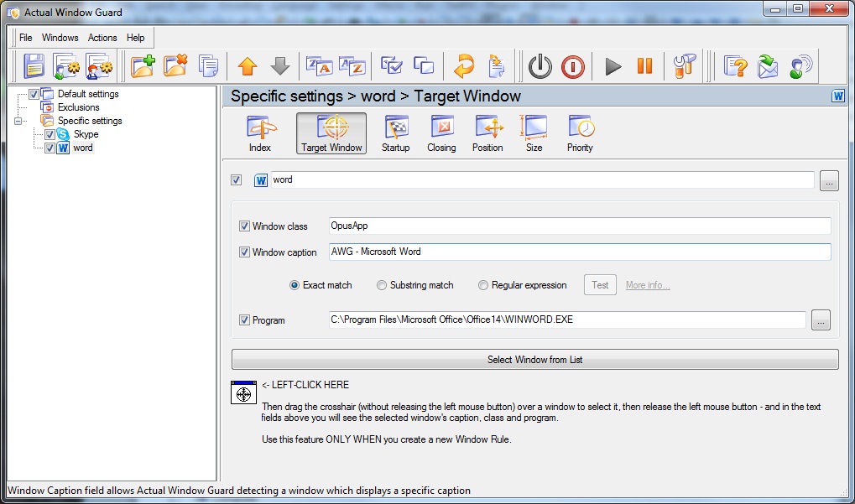Click the Select Window from List button

(x=535, y=360)
